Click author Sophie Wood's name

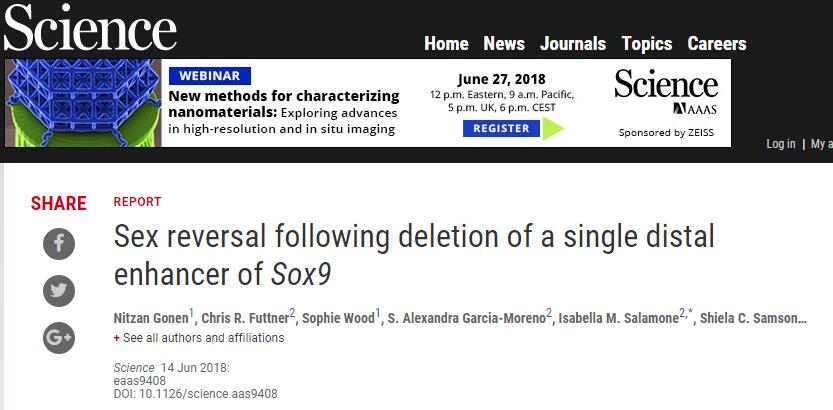coord(339,318)
